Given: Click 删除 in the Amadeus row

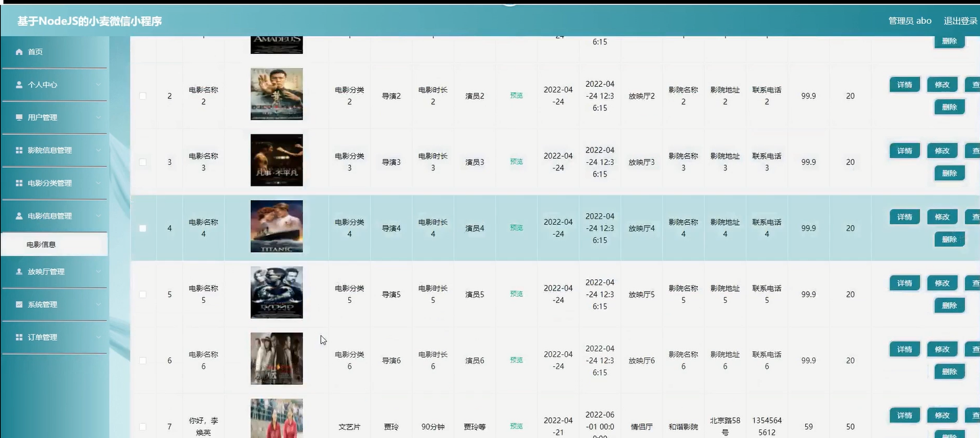Looking at the screenshot, I should point(949,42).
